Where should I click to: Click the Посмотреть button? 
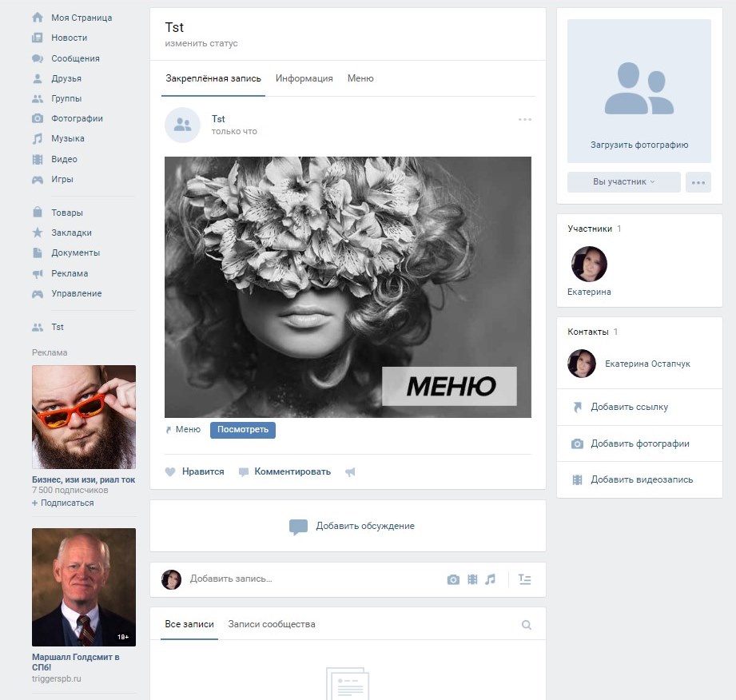243,430
